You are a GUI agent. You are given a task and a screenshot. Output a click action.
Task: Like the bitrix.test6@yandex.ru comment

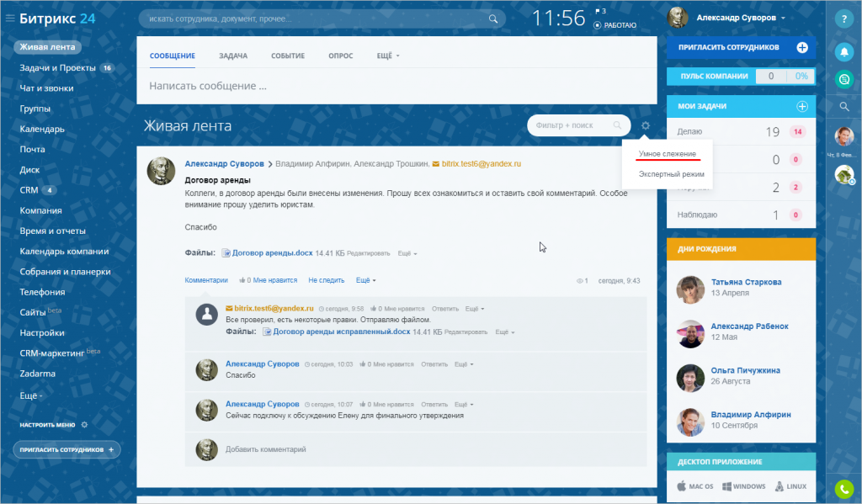coord(373,308)
